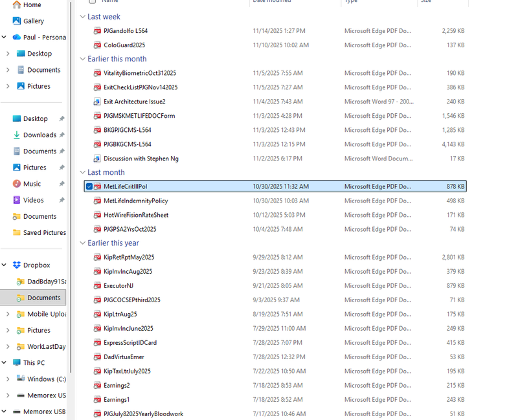This screenshot has width=518, height=420.
Task: Select the Dropbox Documents folder in tree
Action: pos(33,298)
